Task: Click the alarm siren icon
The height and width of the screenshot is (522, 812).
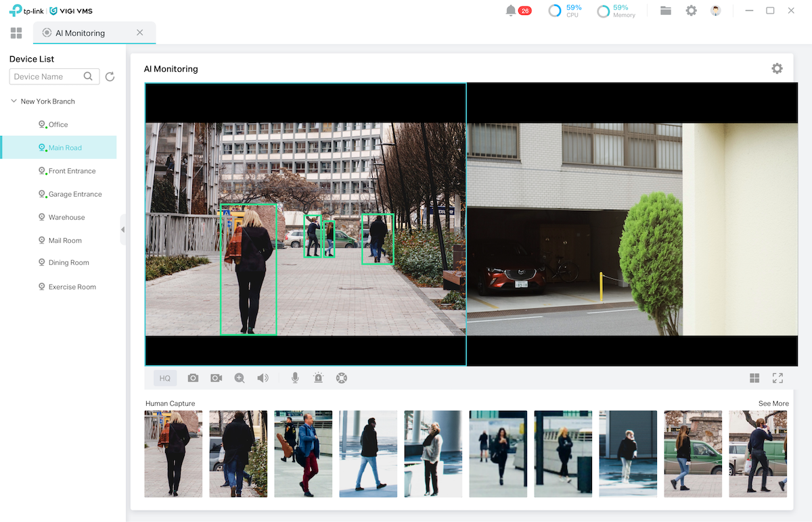Action: pos(318,378)
